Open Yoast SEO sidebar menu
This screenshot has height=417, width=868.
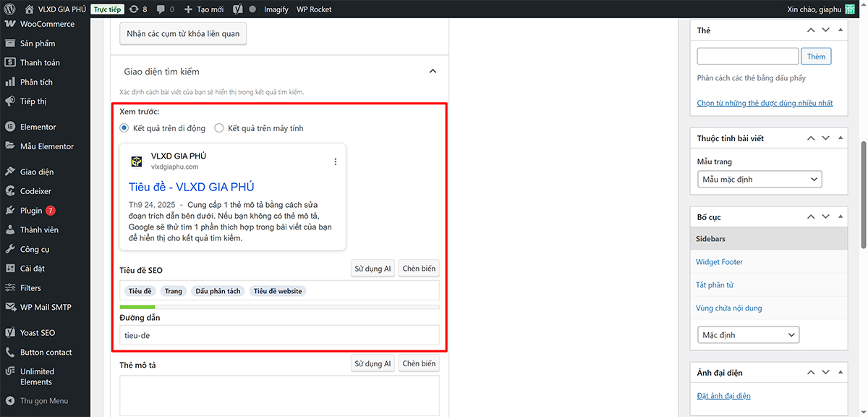(37, 333)
